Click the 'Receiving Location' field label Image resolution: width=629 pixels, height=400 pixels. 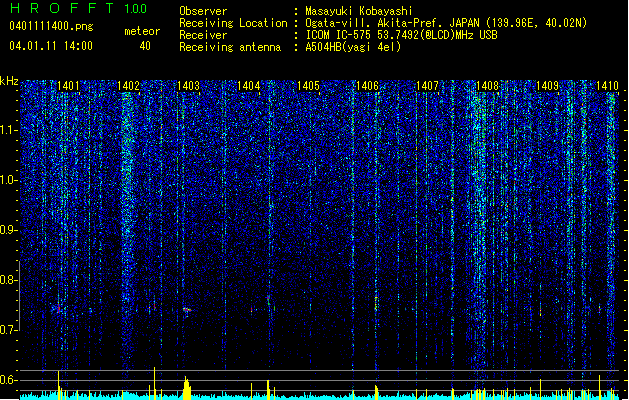click(x=233, y=23)
